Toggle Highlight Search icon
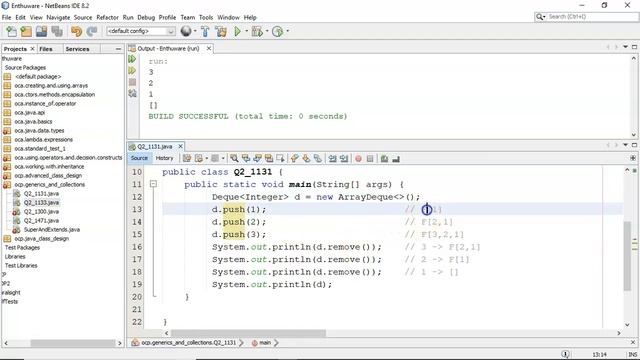 tap(269, 159)
